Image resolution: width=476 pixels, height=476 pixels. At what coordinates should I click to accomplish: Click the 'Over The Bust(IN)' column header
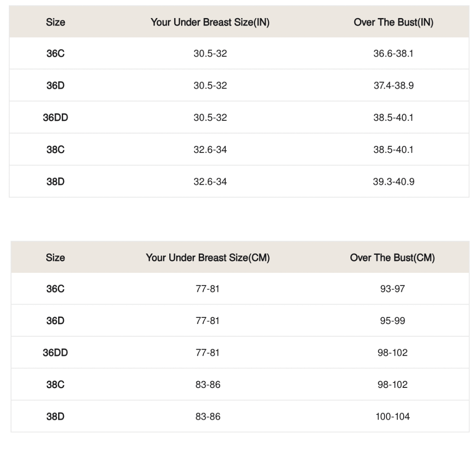(393, 22)
